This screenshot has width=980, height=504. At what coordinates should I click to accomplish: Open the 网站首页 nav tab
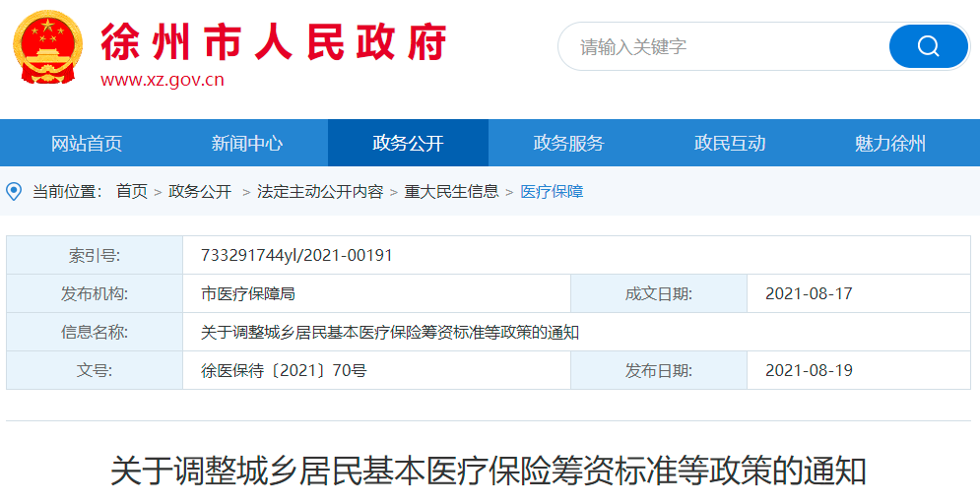click(x=87, y=143)
